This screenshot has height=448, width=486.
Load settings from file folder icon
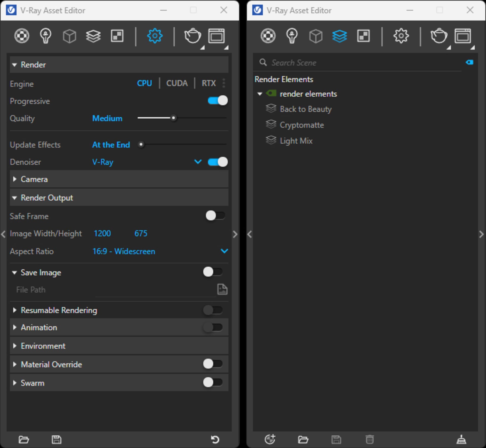24,439
